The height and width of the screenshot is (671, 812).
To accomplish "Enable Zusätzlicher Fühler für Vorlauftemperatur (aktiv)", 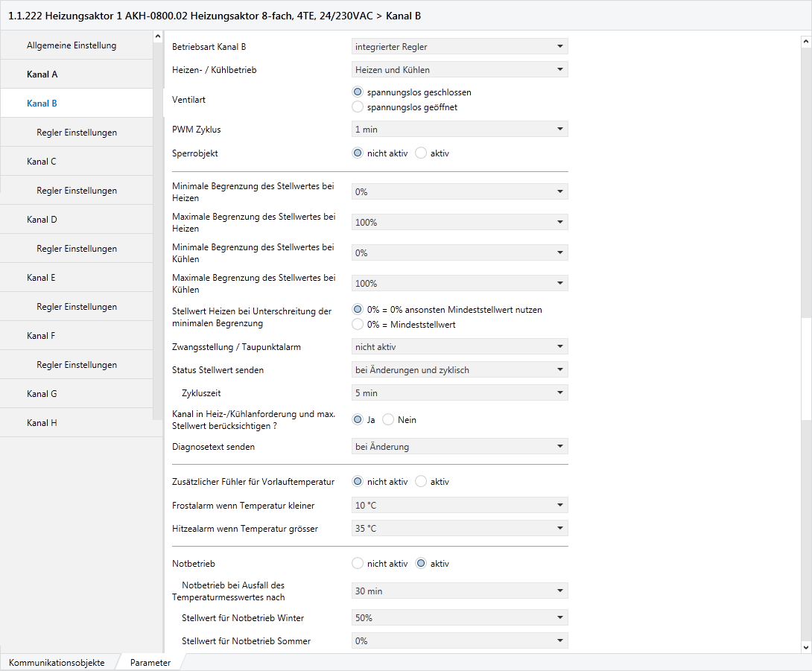I will pos(421,482).
